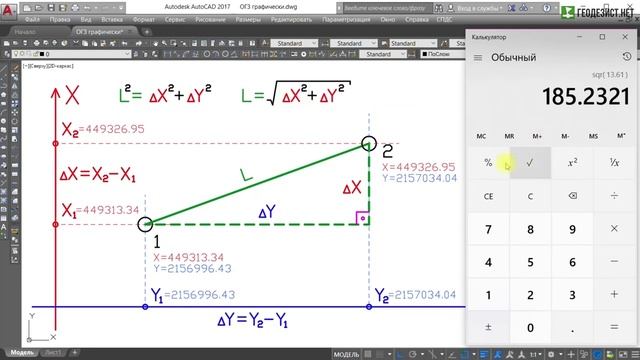
Task: Open the table style Standard dropdown
Action: coord(413,43)
